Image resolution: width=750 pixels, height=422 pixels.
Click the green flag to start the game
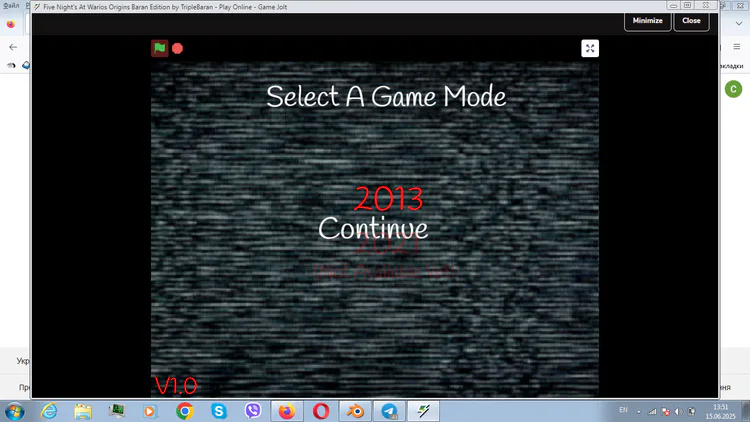point(160,48)
